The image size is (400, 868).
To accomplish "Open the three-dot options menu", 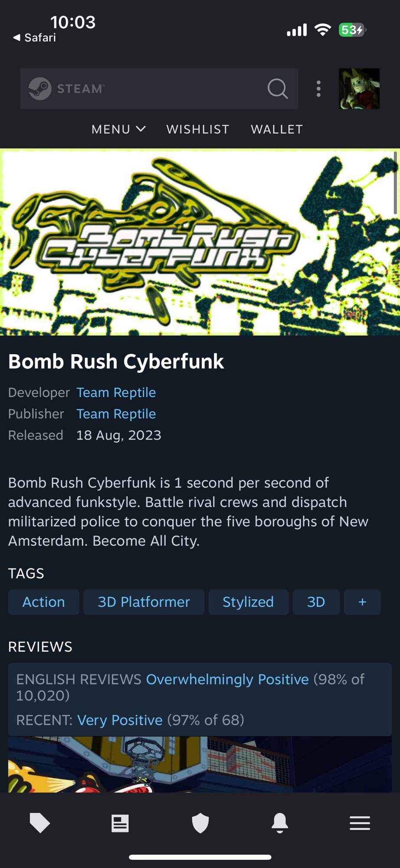I will click(318, 89).
